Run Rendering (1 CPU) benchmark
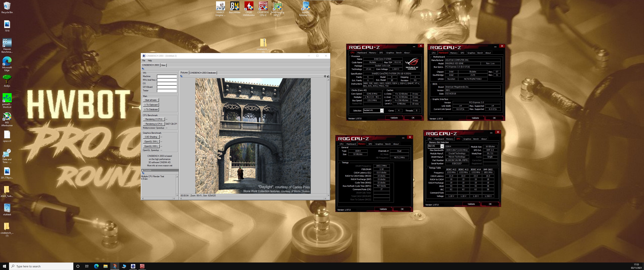 (154, 119)
